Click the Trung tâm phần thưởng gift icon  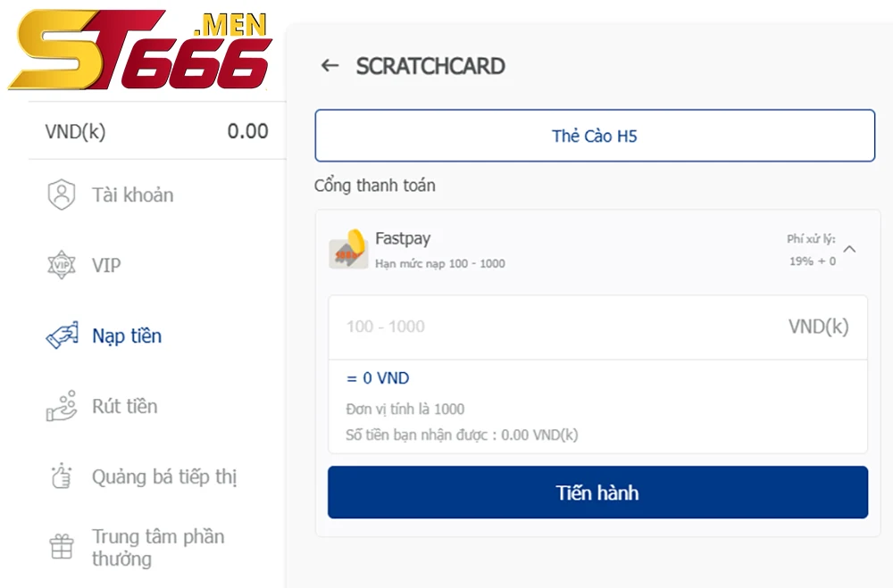coord(62,547)
